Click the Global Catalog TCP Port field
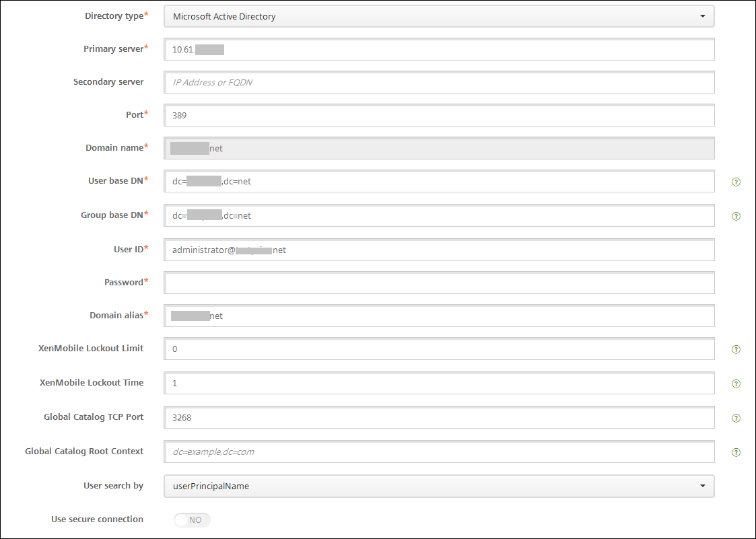This screenshot has width=756, height=539. coord(439,418)
